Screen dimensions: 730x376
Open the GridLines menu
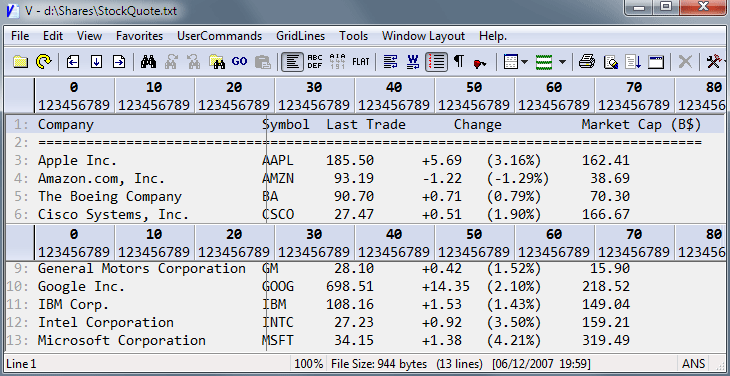301,36
